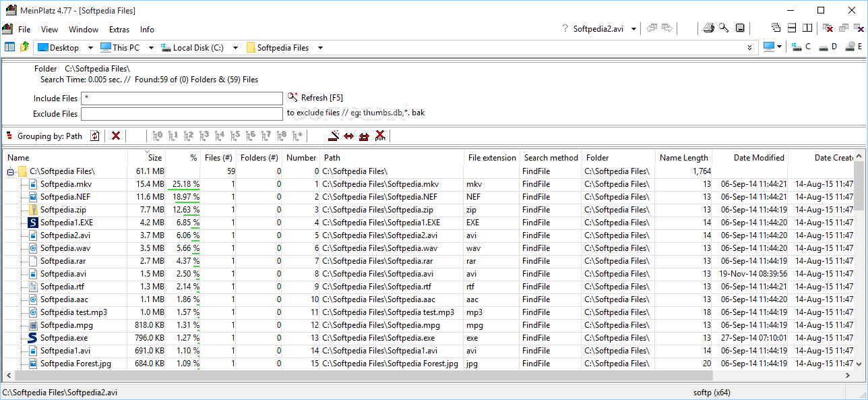Click the Exclude Files input field
868x400 pixels.
pos(182,114)
